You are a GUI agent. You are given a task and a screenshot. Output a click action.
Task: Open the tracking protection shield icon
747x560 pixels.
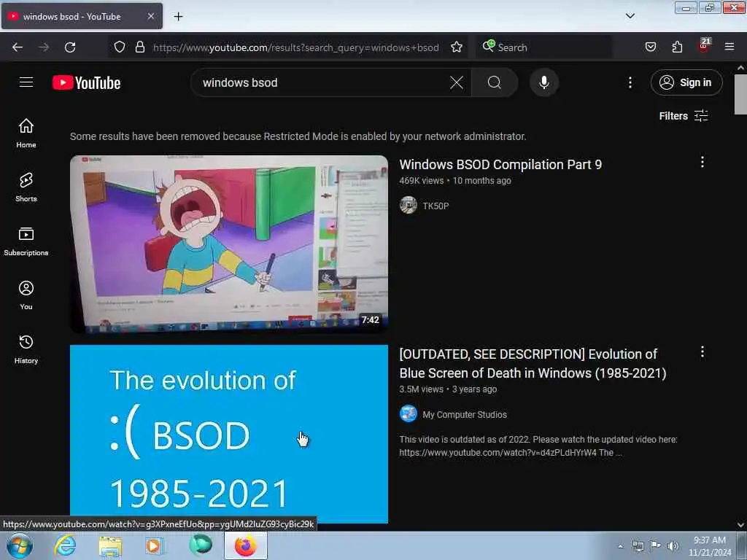click(120, 47)
